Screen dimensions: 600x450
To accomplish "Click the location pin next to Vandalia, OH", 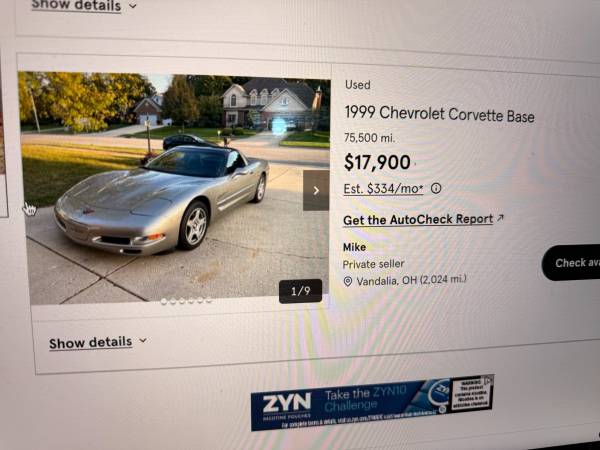I will (347, 282).
